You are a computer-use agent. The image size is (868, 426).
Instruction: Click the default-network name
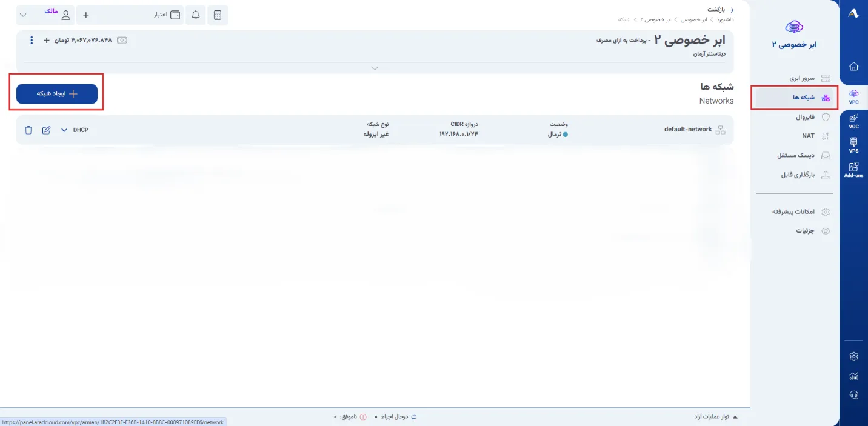688,130
